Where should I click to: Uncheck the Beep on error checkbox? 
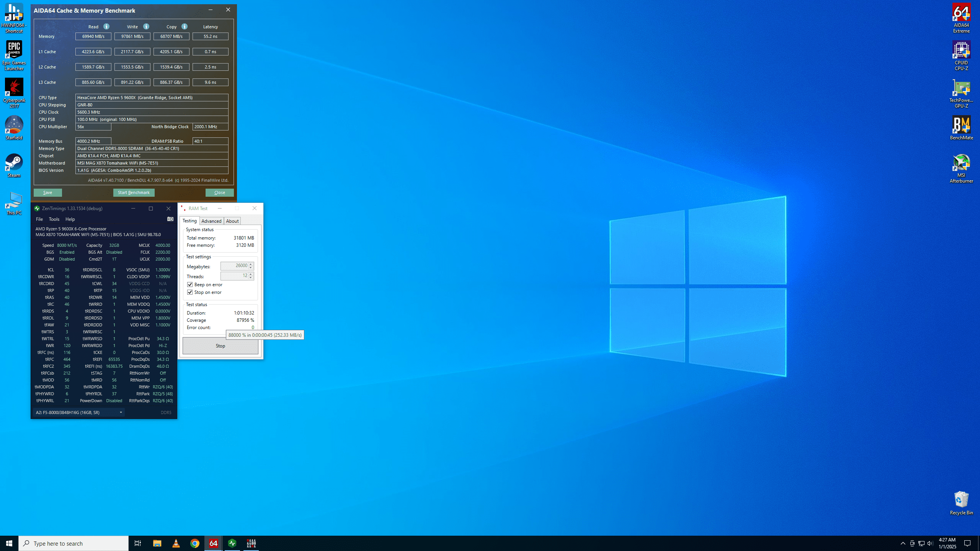click(x=190, y=284)
